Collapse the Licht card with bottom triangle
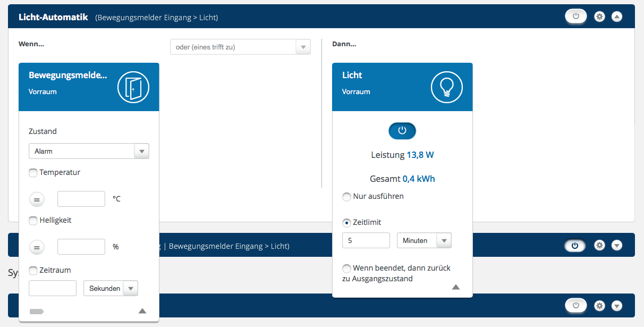Viewport: 644px width, 327px height. 455,287
